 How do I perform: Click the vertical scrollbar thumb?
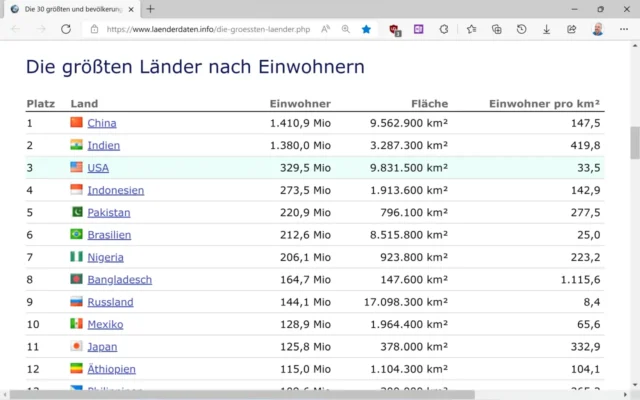[634, 143]
